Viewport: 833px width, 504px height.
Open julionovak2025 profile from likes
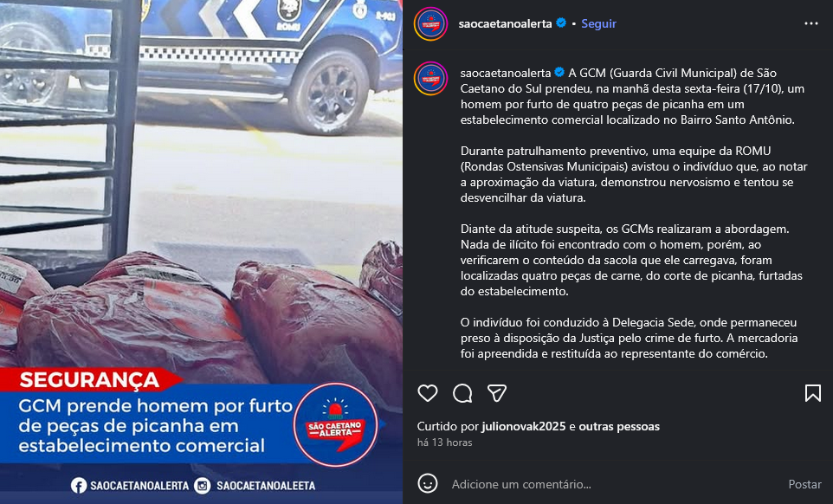coord(523,426)
